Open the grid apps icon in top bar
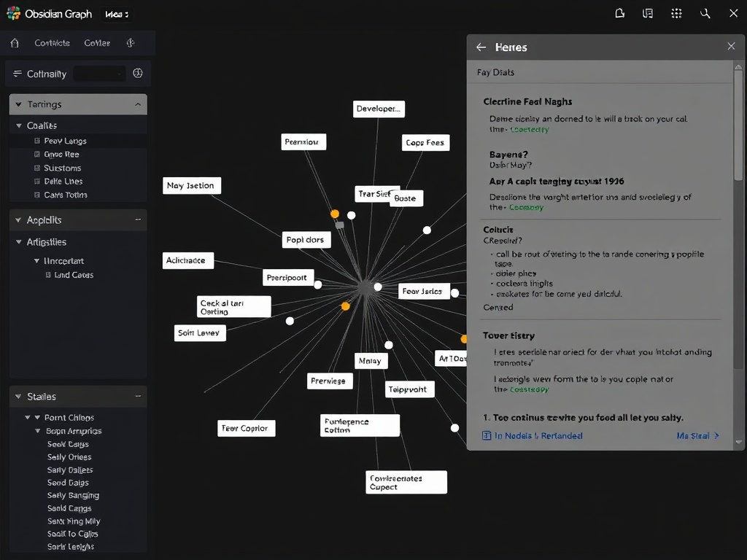The width and height of the screenshot is (747, 560). coord(676,13)
